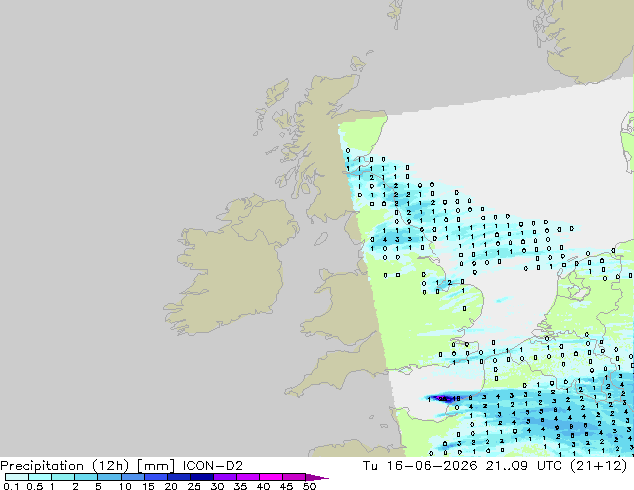The width and height of the screenshot is (634, 490).
Task: Click the "[mm]" unit label
Action: point(156,466)
